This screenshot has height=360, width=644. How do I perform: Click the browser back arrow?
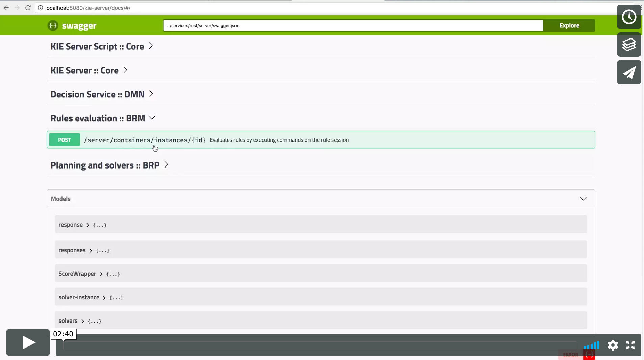coord(6,8)
